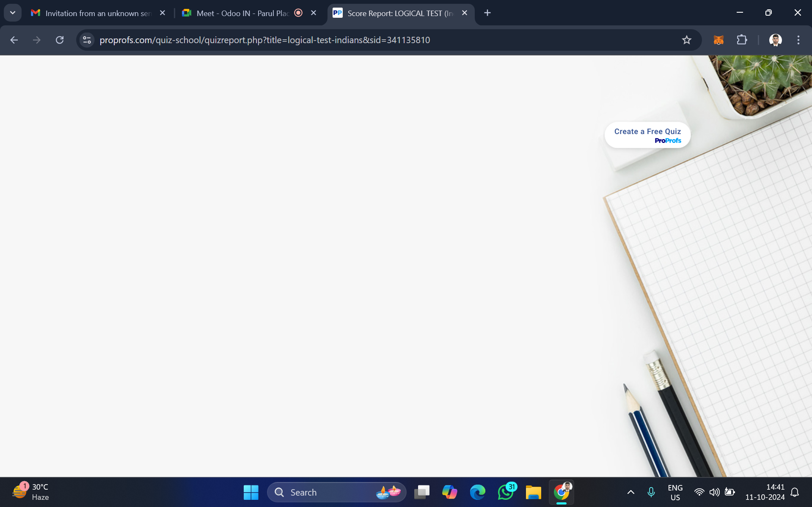Image resolution: width=812 pixels, height=507 pixels.
Task: Change the ENG US input language
Action: click(x=675, y=493)
